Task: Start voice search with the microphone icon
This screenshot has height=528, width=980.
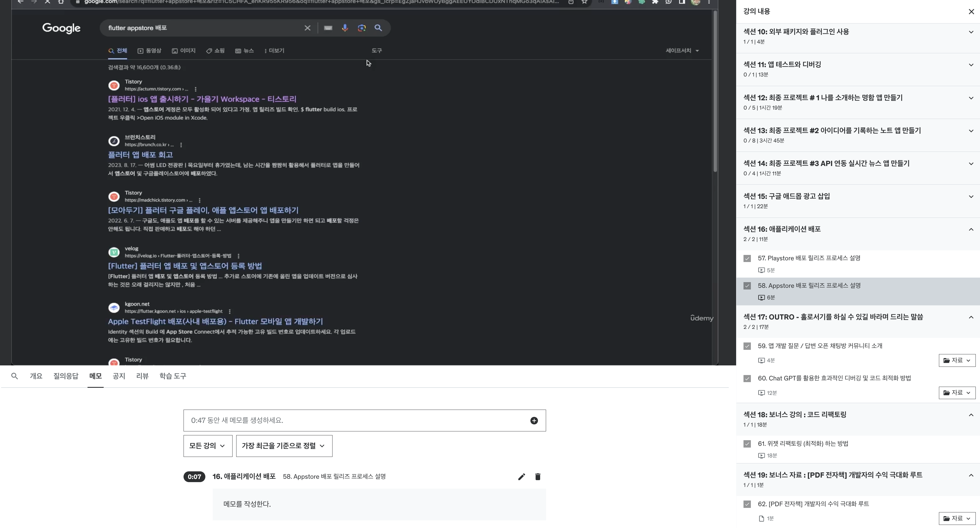Action: pos(345,28)
